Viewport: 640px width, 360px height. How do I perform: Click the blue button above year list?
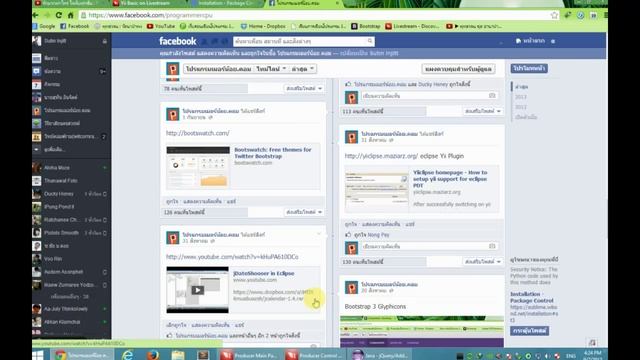[x=529, y=68]
